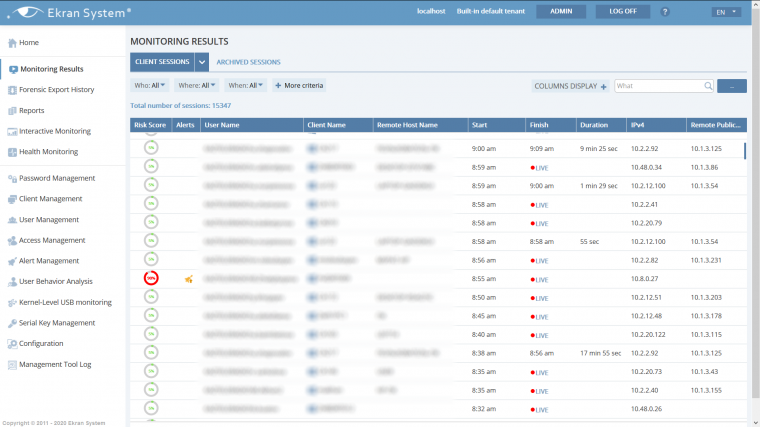
Task: Open the EN language dropdown
Action: 727,12
